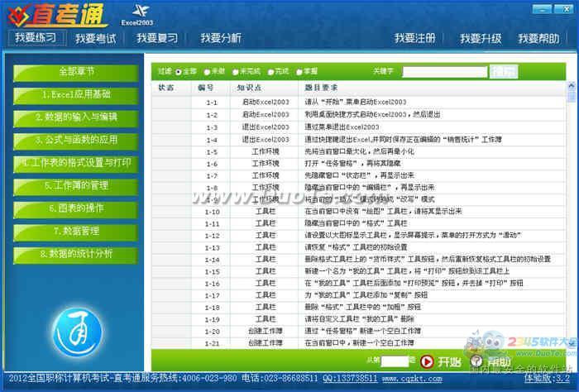Select row 1-15 新建"我的工具"工具栏

[x=358, y=271]
